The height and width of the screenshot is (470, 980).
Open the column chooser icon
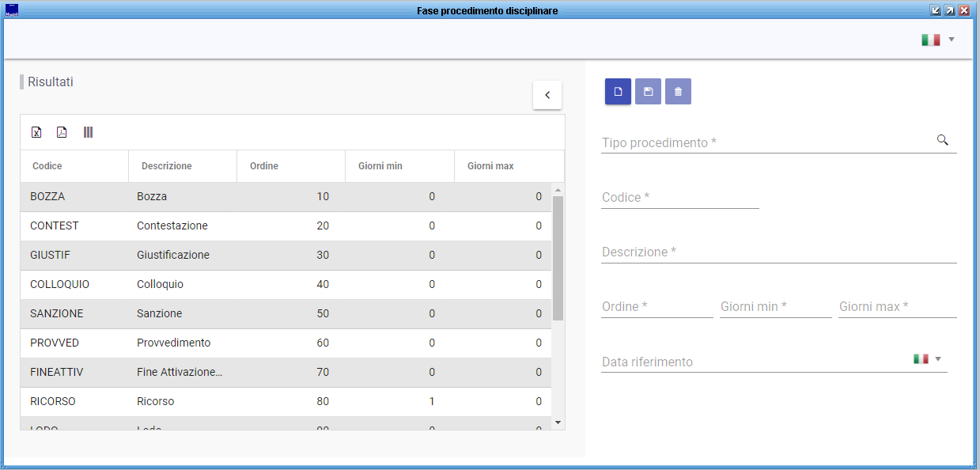pos(88,132)
